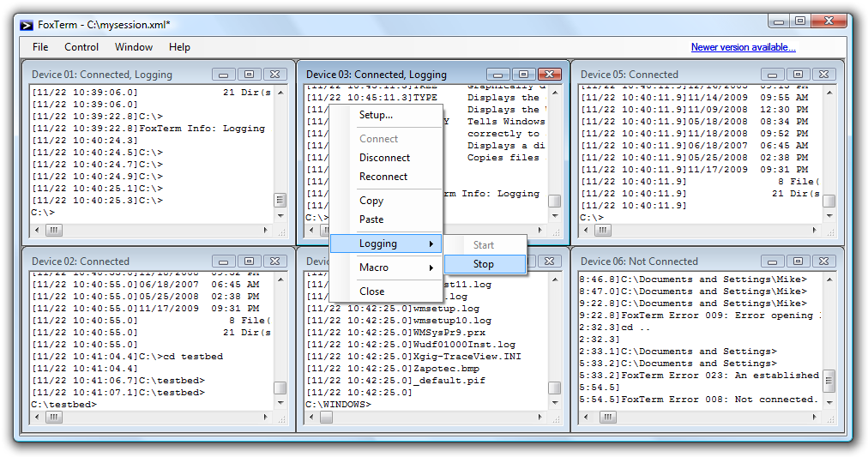Viewport: 868px width, 457px height.
Task: Click Device 01 scroll down arrow
Action: pyautogui.click(x=280, y=216)
